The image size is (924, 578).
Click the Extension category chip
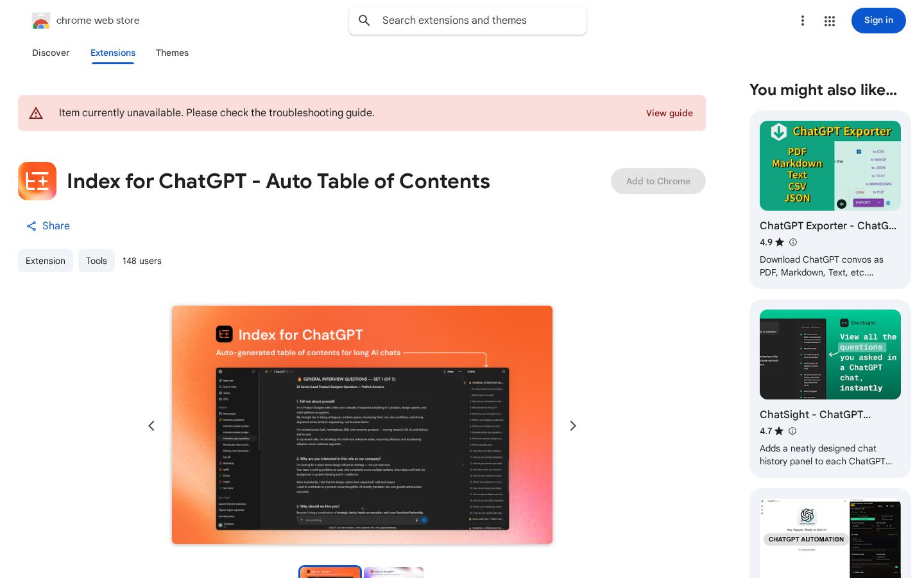pyautogui.click(x=46, y=261)
